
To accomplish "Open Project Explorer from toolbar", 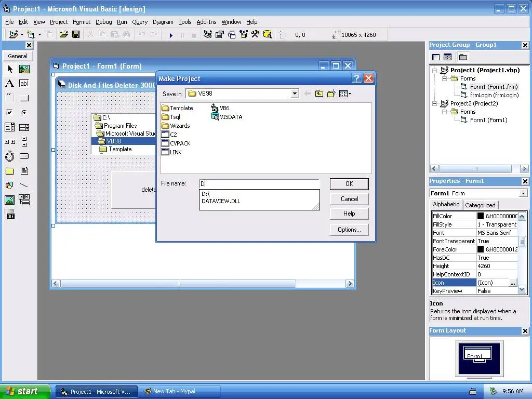I will click(208, 35).
